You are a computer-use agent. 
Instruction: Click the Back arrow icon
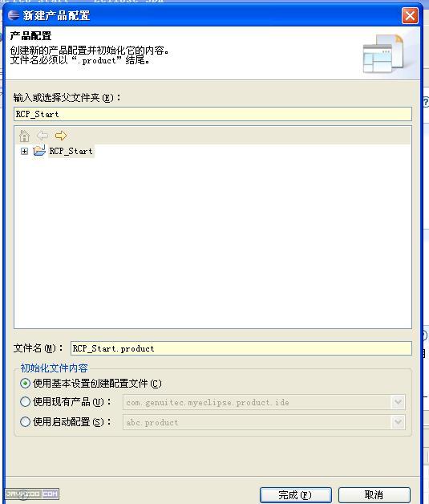point(42,136)
